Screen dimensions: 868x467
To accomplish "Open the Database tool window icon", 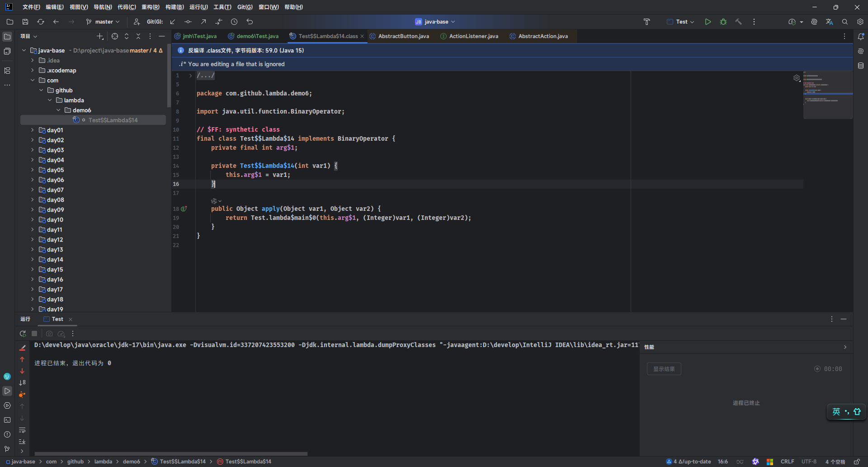I will pos(861,66).
